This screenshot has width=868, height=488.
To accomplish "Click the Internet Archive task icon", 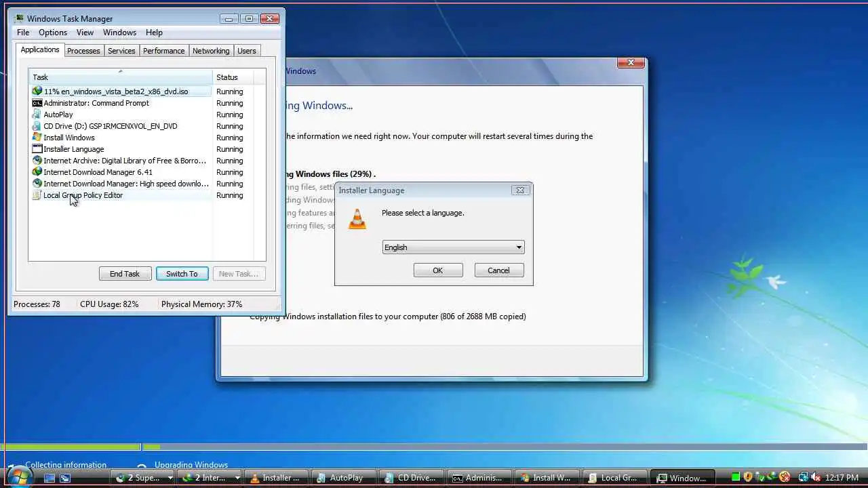I will click(x=37, y=161).
